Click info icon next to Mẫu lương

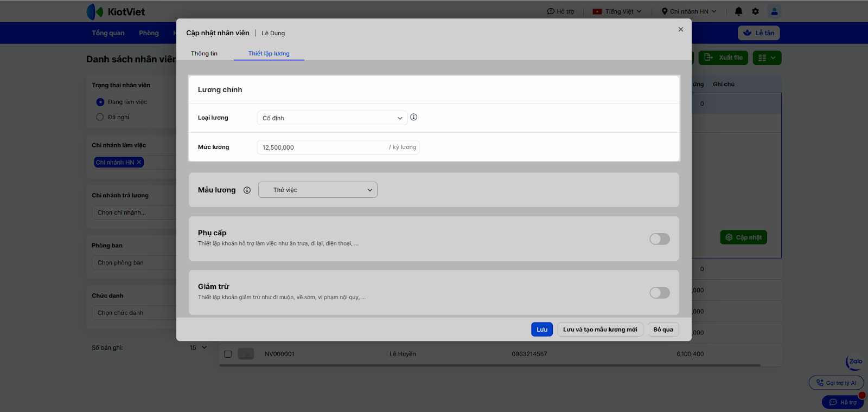[x=247, y=190]
